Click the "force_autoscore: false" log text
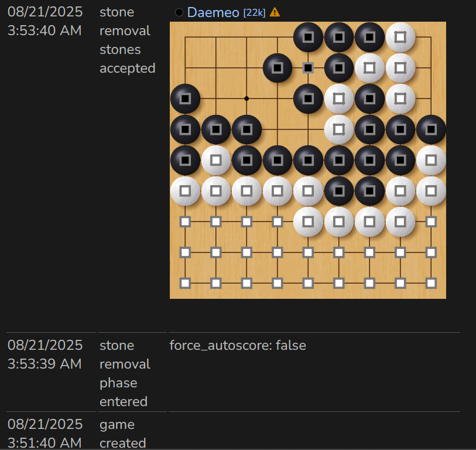This screenshot has height=450, width=476. tap(238, 345)
